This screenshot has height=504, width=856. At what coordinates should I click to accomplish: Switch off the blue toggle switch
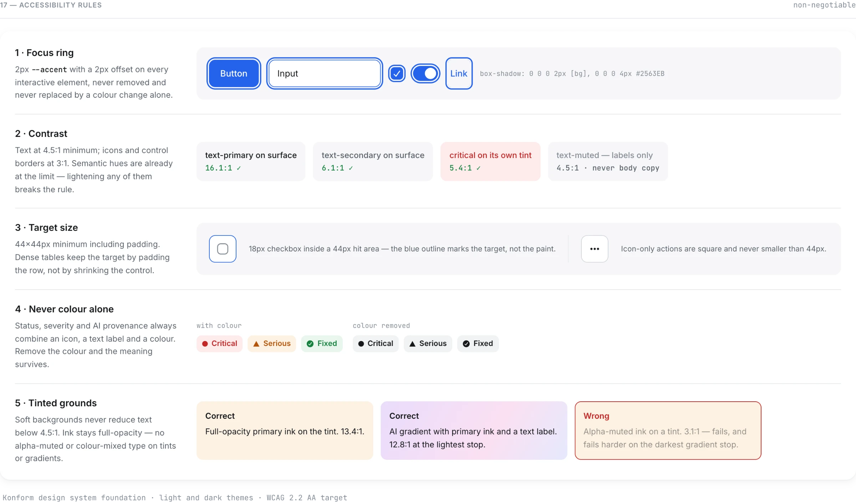(425, 73)
